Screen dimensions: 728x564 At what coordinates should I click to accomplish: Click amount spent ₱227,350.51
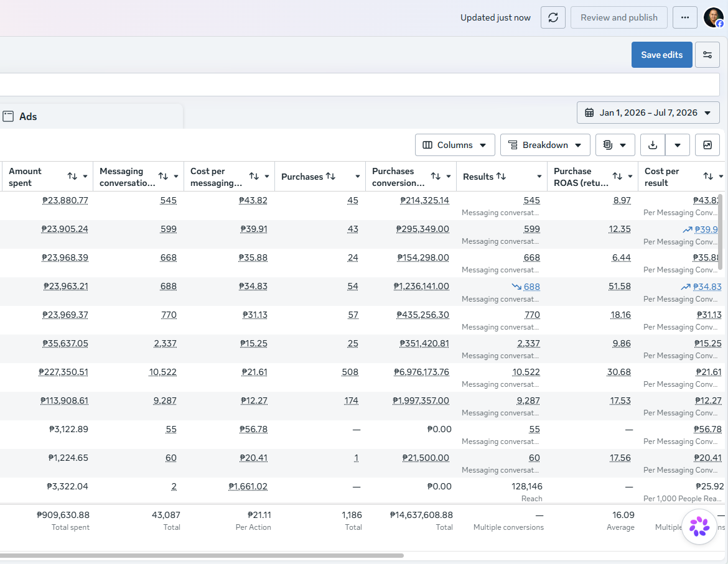(63, 372)
